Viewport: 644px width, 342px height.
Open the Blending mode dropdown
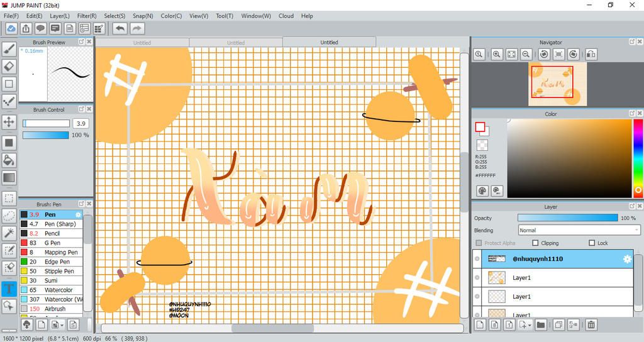click(x=579, y=231)
